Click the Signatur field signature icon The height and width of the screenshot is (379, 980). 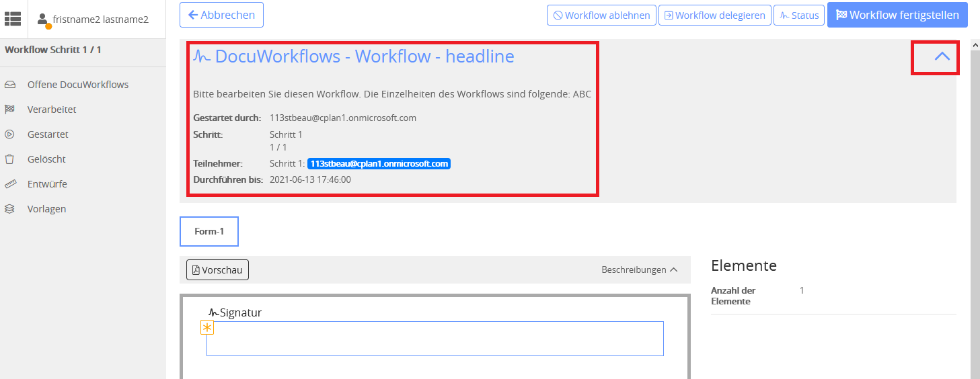[x=214, y=312]
